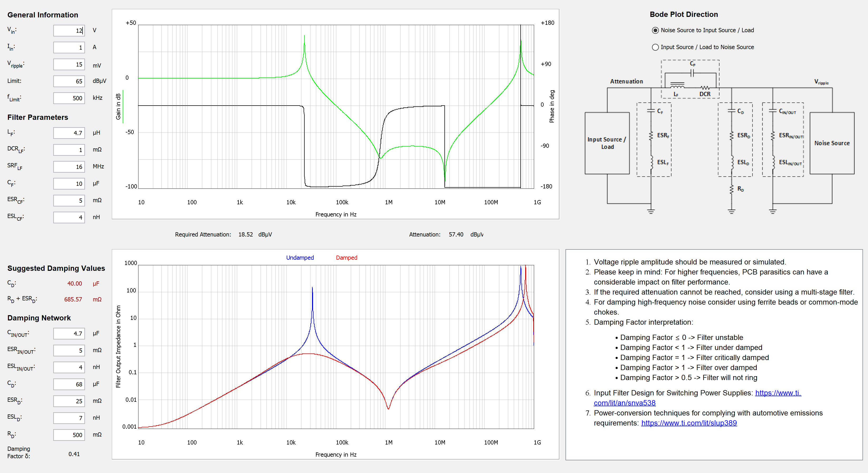868x473 pixels.
Task: Click the LF inductance input field
Action: coord(69,133)
